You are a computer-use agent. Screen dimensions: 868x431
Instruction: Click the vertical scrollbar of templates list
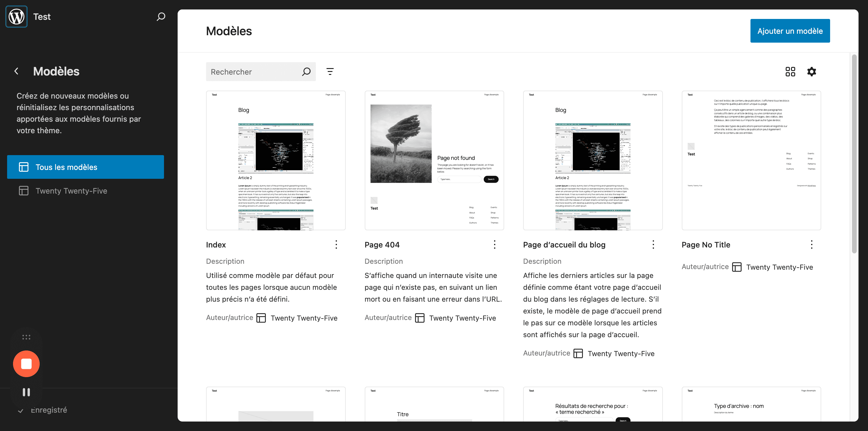854,154
